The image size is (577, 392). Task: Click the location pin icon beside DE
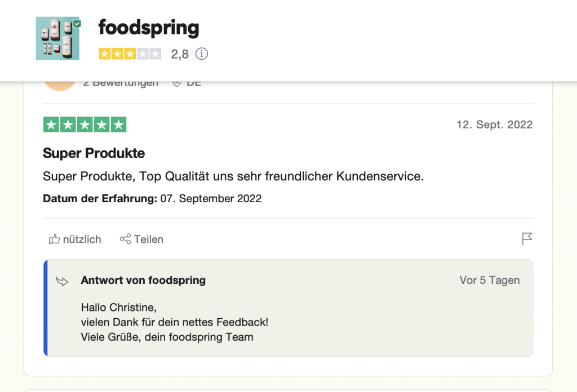click(176, 84)
